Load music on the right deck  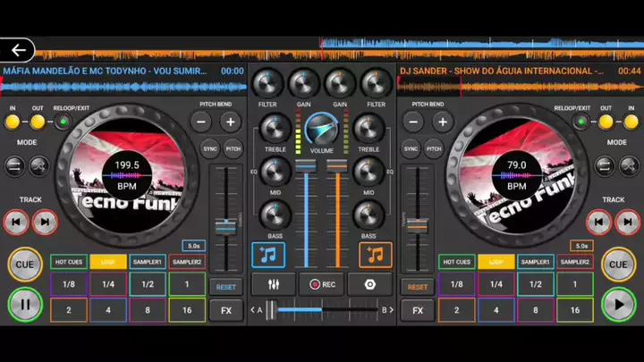376,255
